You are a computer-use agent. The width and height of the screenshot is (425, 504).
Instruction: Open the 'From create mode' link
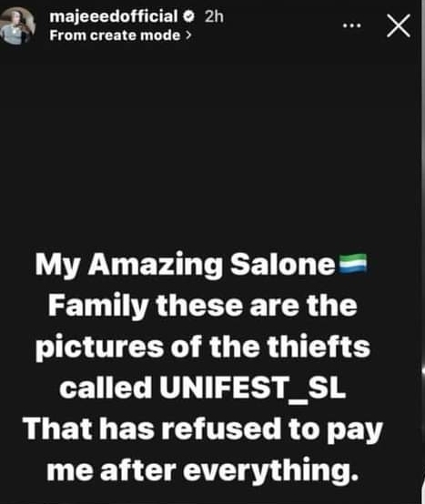(115, 35)
